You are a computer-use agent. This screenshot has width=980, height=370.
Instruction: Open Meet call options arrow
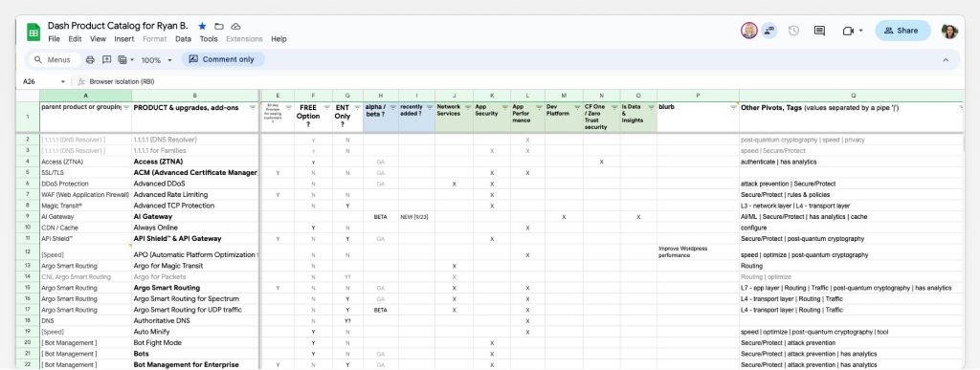[860, 31]
